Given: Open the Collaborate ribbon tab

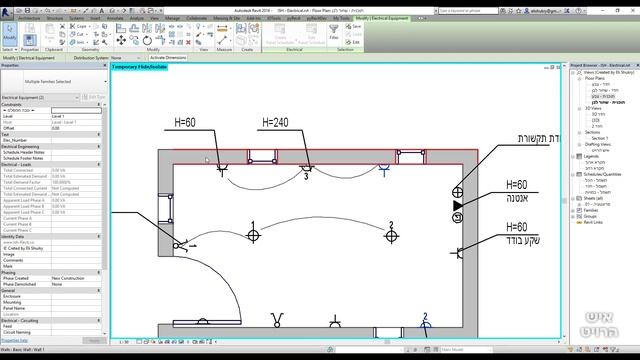Looking at the screenshot, I should pyautogui.click(x=196, y=18).
